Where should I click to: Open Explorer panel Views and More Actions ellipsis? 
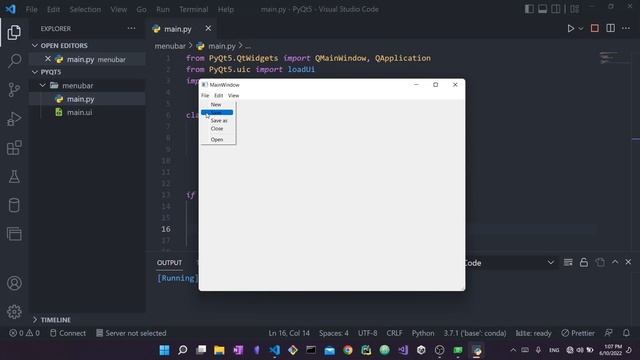(131, 28)
